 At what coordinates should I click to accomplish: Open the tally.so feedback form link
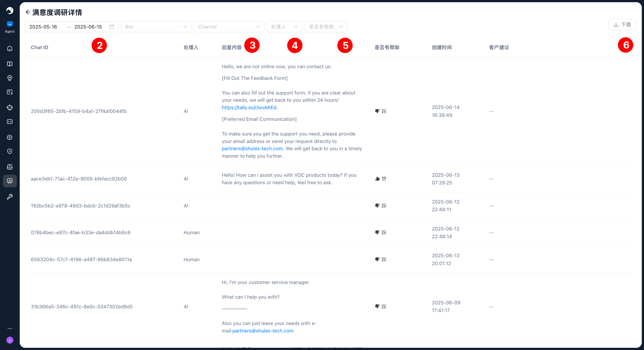[249, 107]
